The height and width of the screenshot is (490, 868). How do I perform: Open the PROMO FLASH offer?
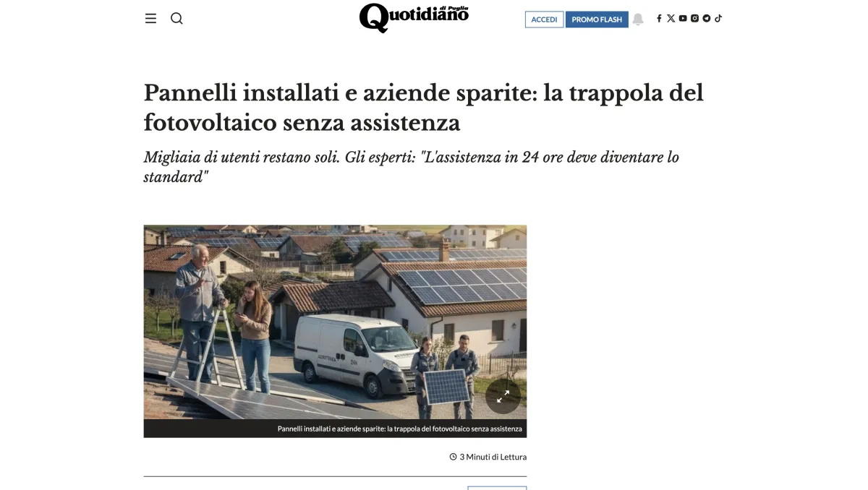[x=597, y=20]
